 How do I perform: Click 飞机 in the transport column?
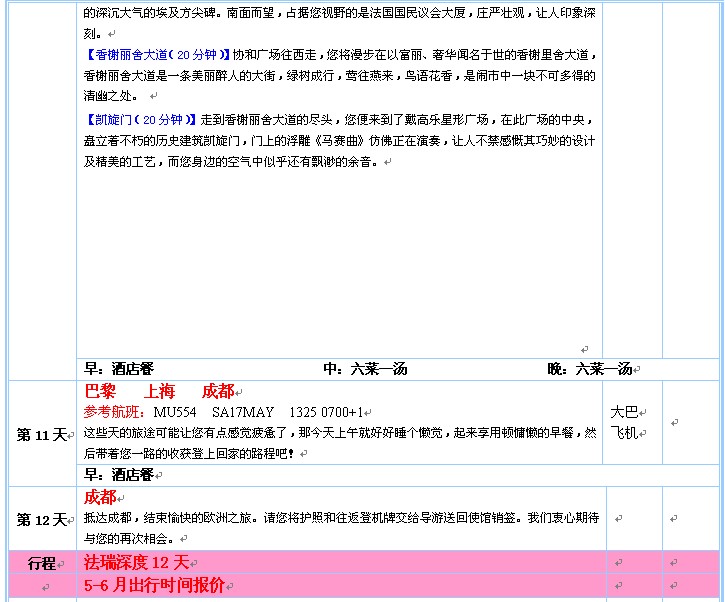pos(624,433)
